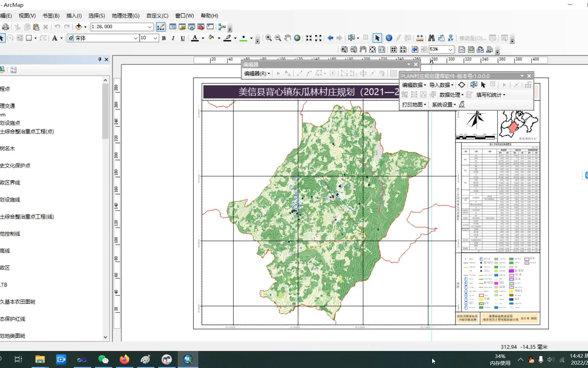Toggle Bold text formatting
The height and width of the screenshot is (368, 588).
[164, 38]
